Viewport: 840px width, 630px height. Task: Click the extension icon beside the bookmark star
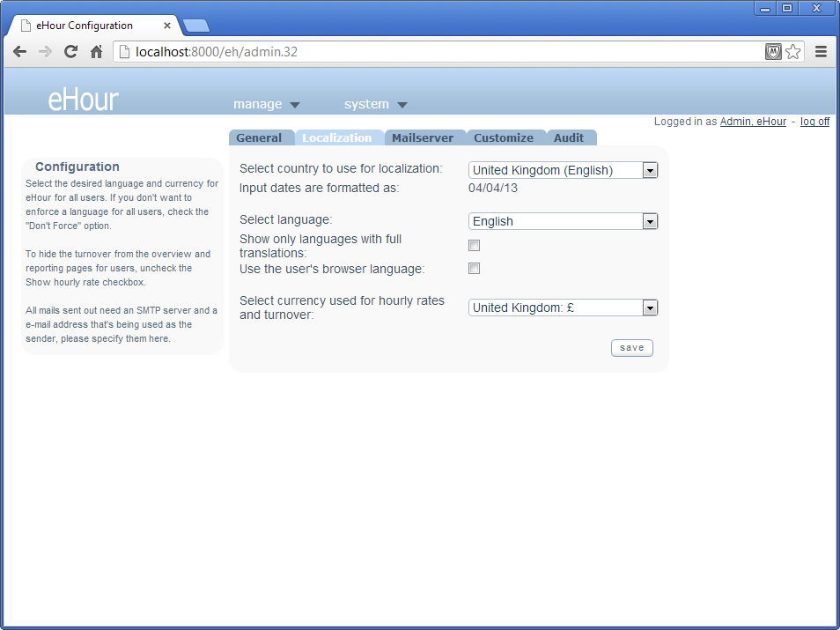773,51
